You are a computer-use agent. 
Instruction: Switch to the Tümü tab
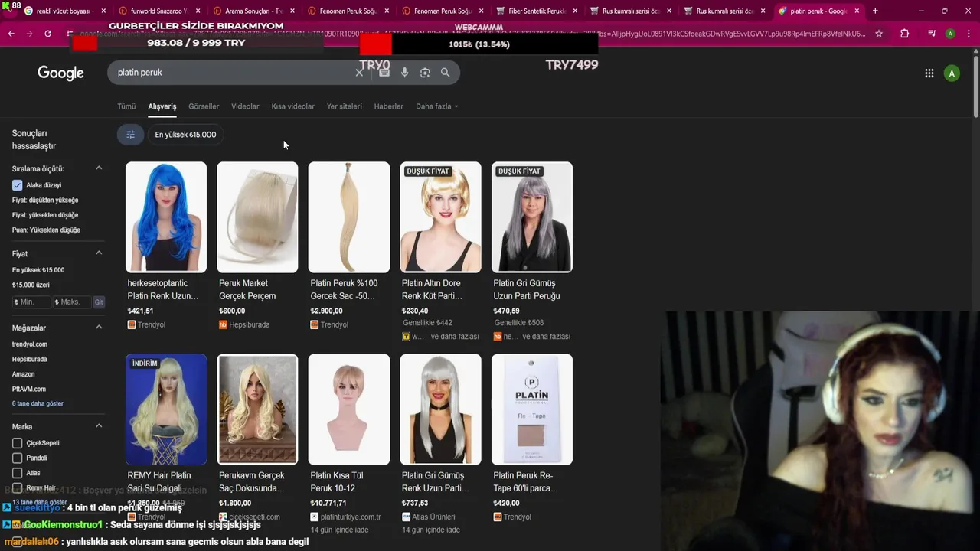pyautogui.click(x=126, y=106)
